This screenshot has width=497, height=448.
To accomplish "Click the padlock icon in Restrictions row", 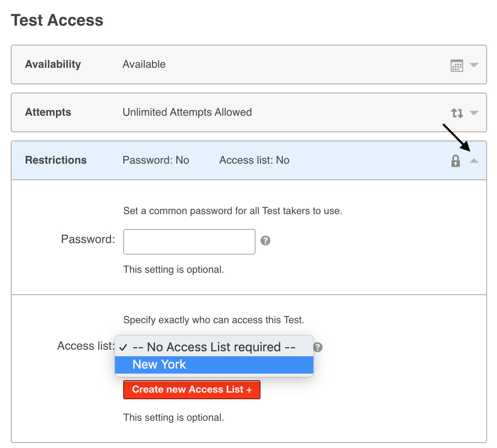I will tap(455, 161).
